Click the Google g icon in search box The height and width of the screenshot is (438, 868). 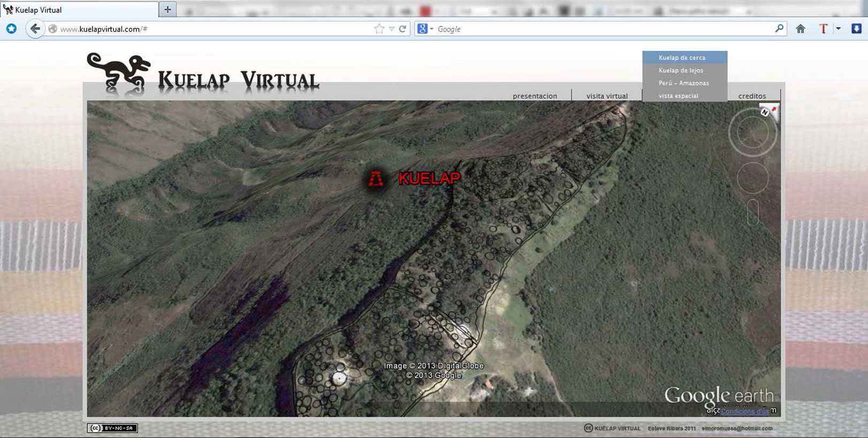tap(422, 29)
